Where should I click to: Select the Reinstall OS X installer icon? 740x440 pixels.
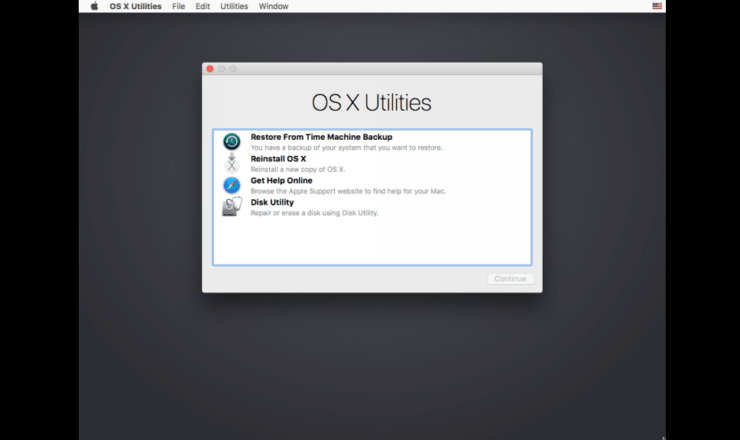pos(232,163)
